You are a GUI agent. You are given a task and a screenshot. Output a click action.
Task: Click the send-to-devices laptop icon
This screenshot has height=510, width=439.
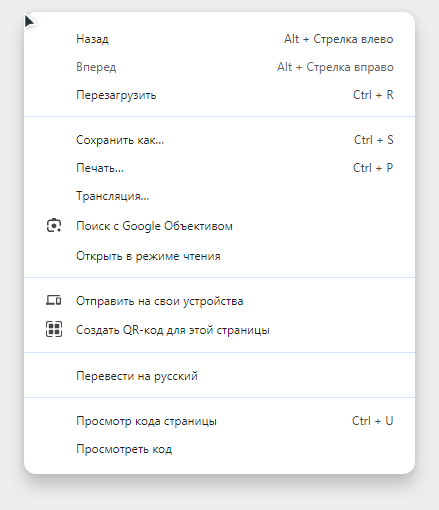pos(54,301)
